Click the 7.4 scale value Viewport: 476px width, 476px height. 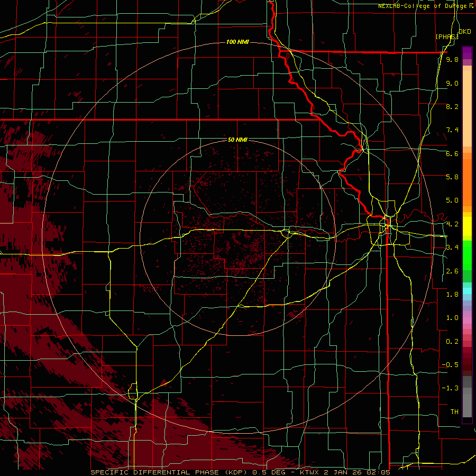(452, 130)
